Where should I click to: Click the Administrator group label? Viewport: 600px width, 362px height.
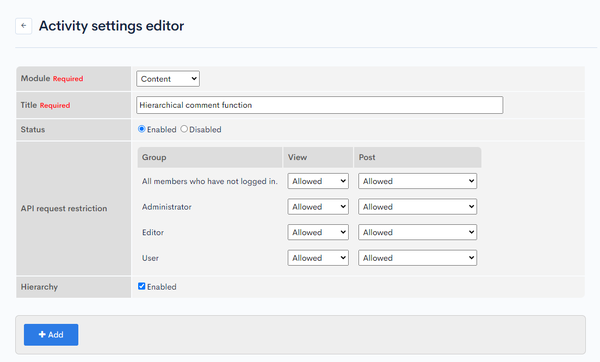(x=166, y=207)
